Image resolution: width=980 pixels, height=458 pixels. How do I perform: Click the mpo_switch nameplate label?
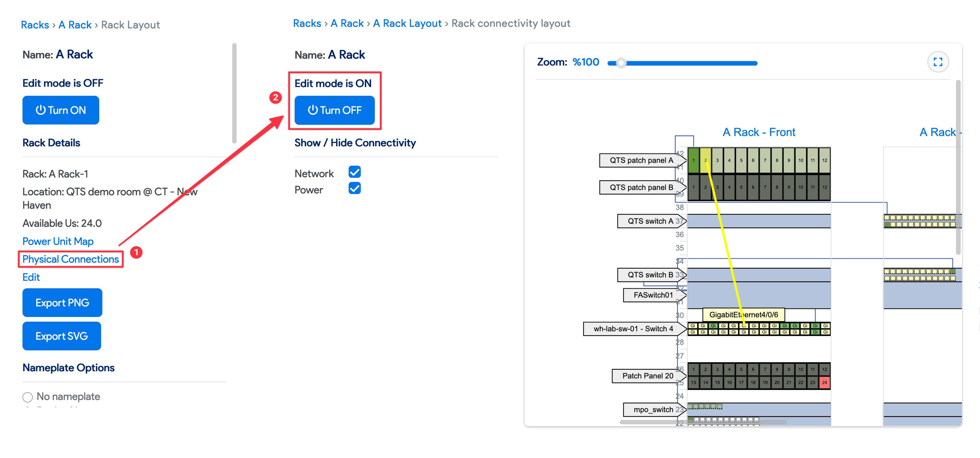pyautogui.click(x=652, y=409)
